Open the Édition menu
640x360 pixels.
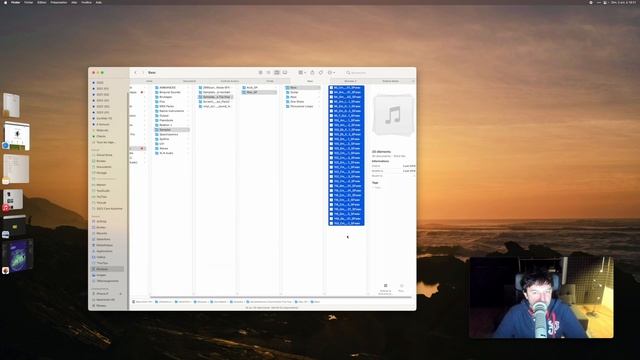pos(42,2)
